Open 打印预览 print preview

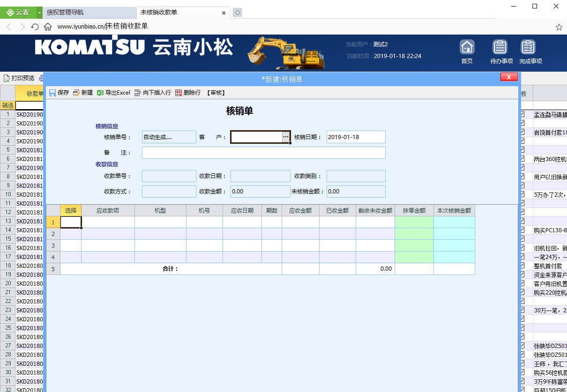point(19,78)
